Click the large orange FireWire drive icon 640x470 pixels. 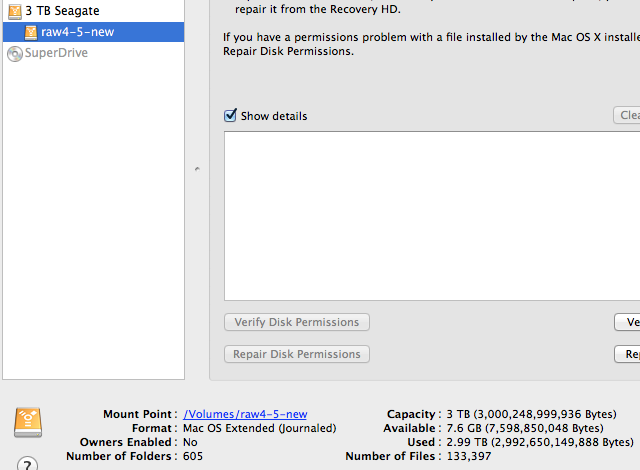[28, 422]
